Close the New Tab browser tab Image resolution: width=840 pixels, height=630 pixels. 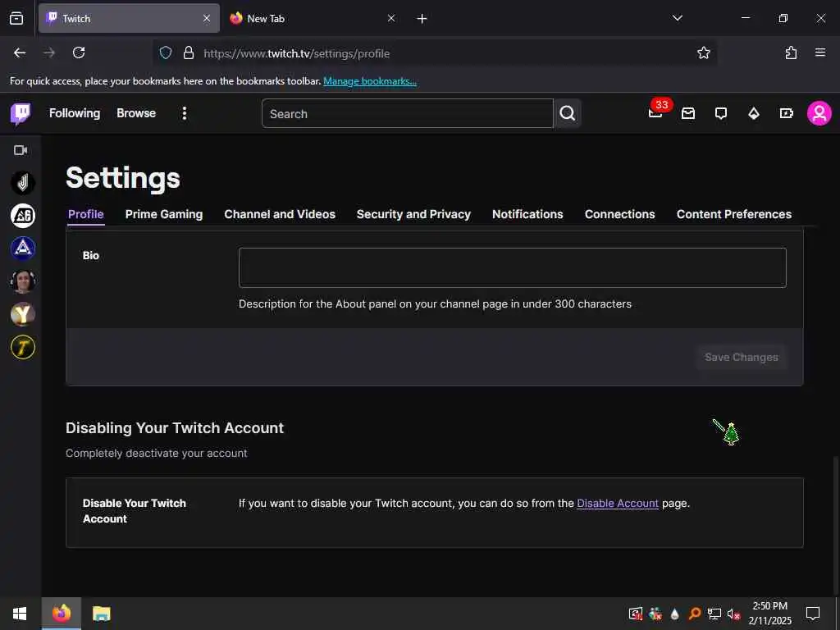[391, 18]
